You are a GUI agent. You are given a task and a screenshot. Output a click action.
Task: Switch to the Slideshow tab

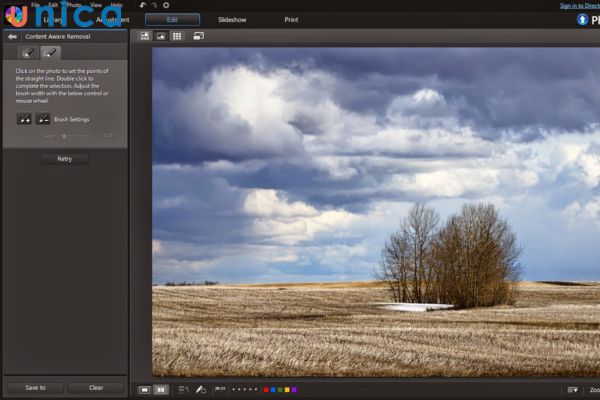(x=232, y=19)
